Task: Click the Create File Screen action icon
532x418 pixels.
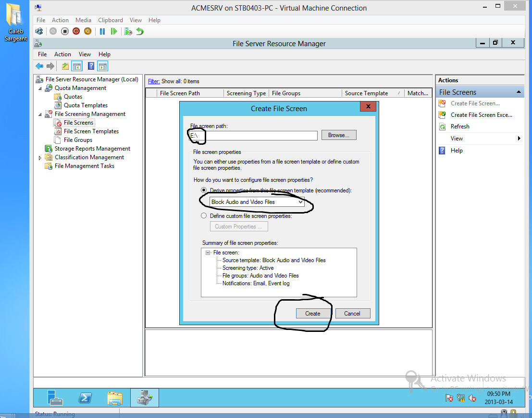Action: [x=442, y=103]
